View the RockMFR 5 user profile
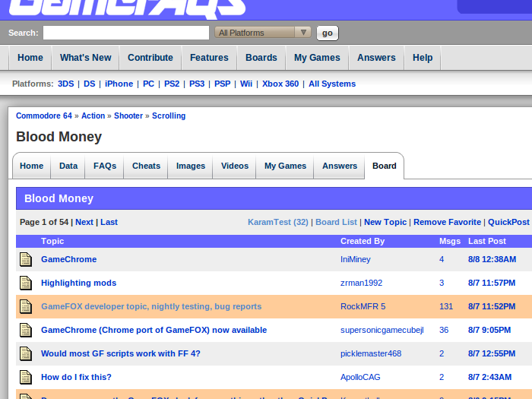The height and width of the screenshot is (399, 532). click(363, 307)
